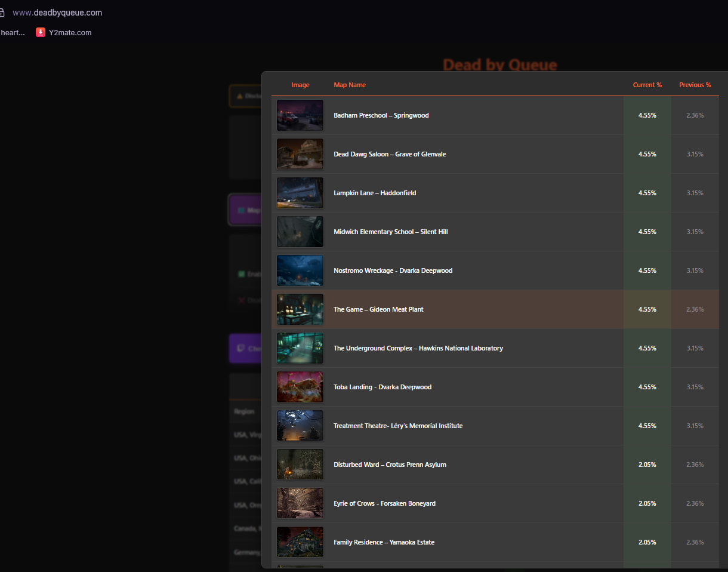
Task: Sort by the Map Name column header
Action: pyautogui.click(x=350, y=85)
